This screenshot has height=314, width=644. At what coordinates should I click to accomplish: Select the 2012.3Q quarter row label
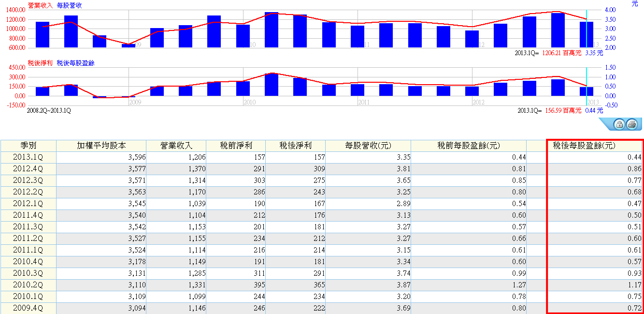(x=29, y=180)
